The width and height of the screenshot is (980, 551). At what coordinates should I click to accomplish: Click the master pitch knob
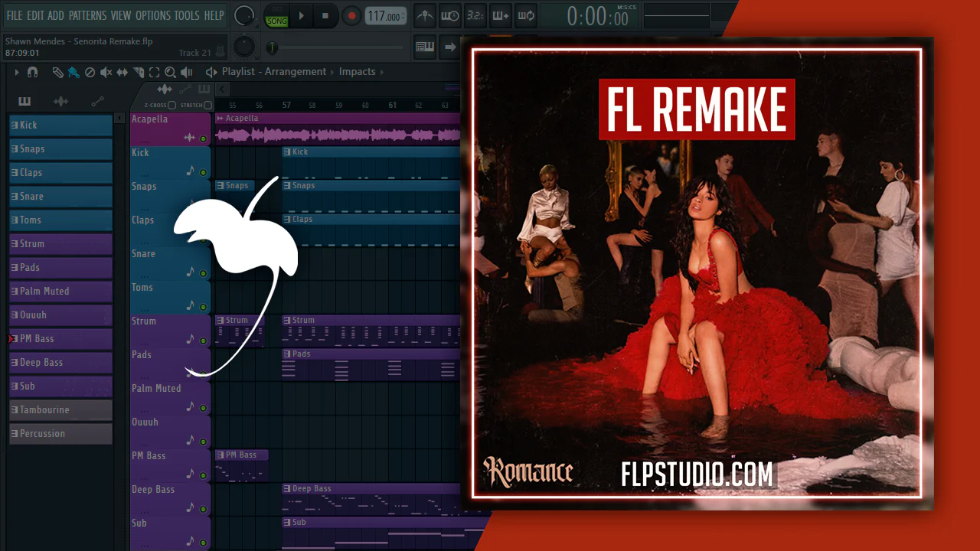click(x=244, y=47)
